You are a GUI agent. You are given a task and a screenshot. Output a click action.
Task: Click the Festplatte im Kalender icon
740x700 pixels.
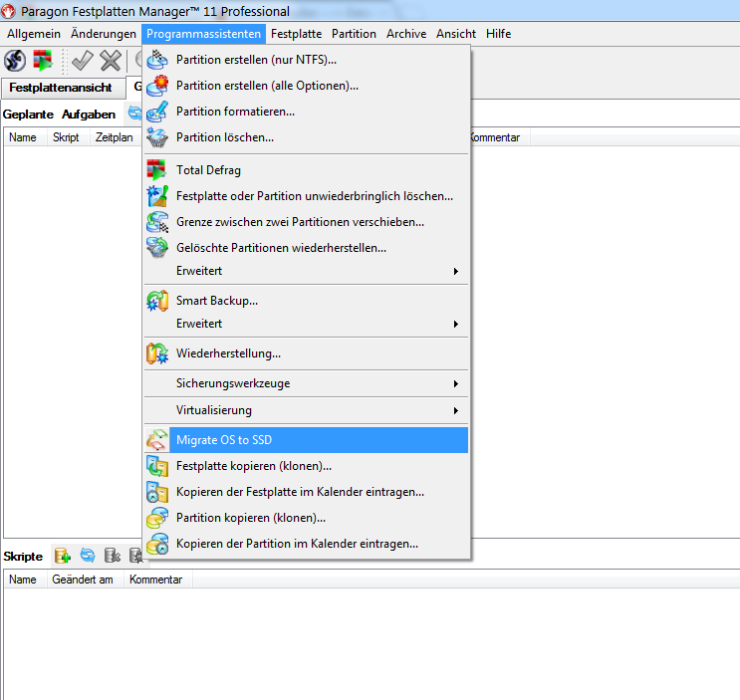[x=157, y=492]
